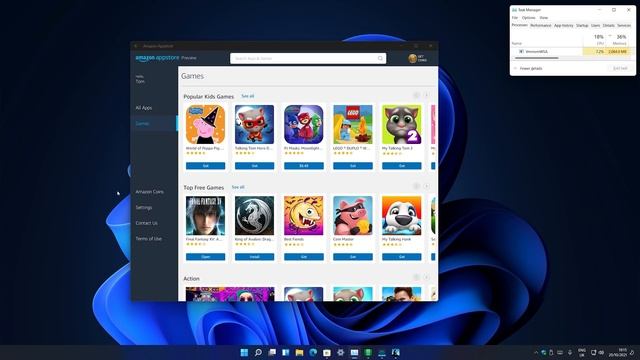Click the Appstore search input field

pyautogui.click(x=308, y=58)
